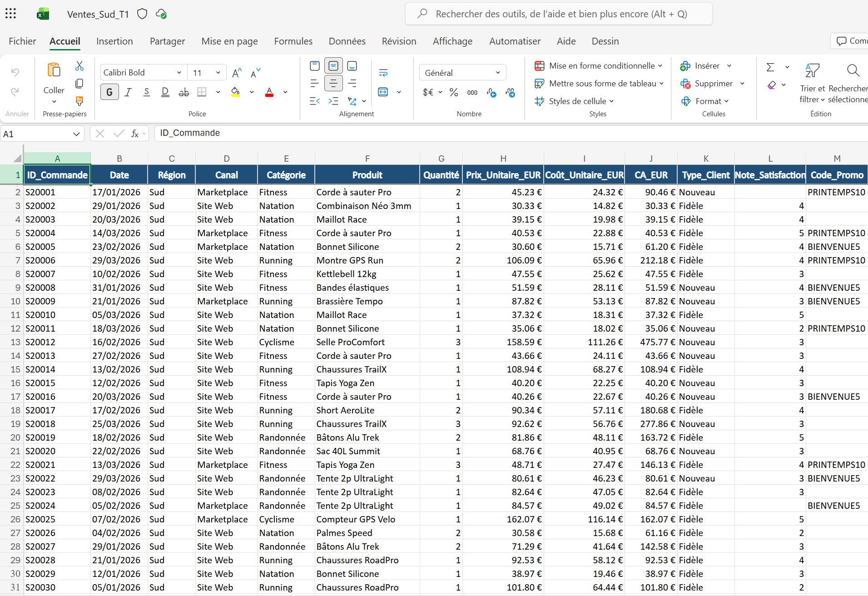
Task: Toggle Italic formatting
Action: point(129,92)
